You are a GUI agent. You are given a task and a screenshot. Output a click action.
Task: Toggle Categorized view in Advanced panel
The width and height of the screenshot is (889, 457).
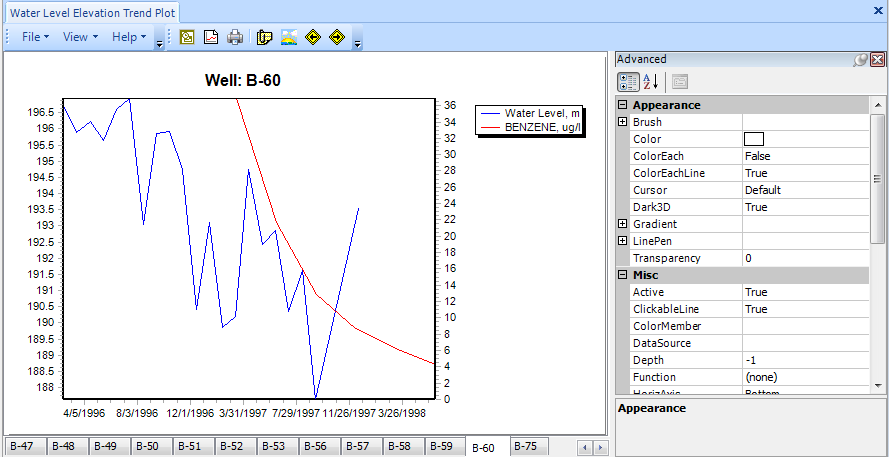click(x=628, y=82)
